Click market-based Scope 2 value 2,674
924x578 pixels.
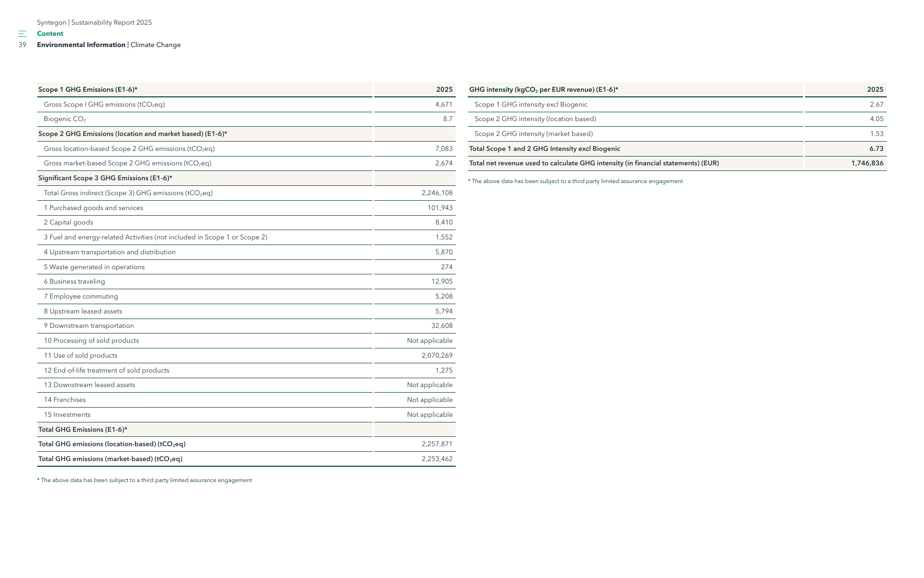tap(444, 163)
